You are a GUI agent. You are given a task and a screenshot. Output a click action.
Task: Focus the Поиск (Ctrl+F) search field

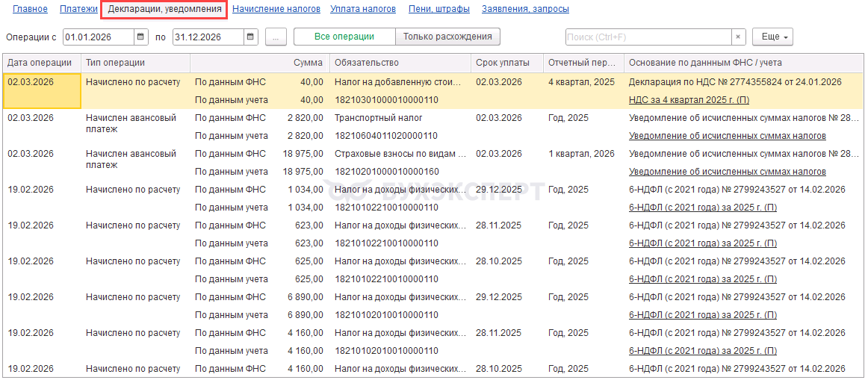pyautogui.click(x=648, y=37)
